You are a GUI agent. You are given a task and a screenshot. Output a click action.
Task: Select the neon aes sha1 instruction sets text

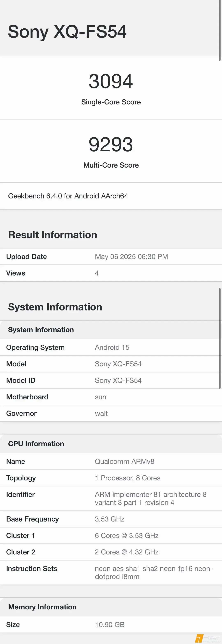point(154,573)
